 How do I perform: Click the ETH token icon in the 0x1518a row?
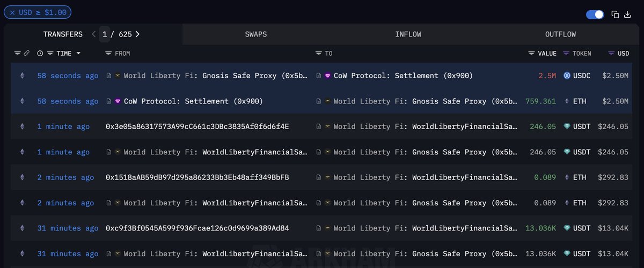[567, 177]
